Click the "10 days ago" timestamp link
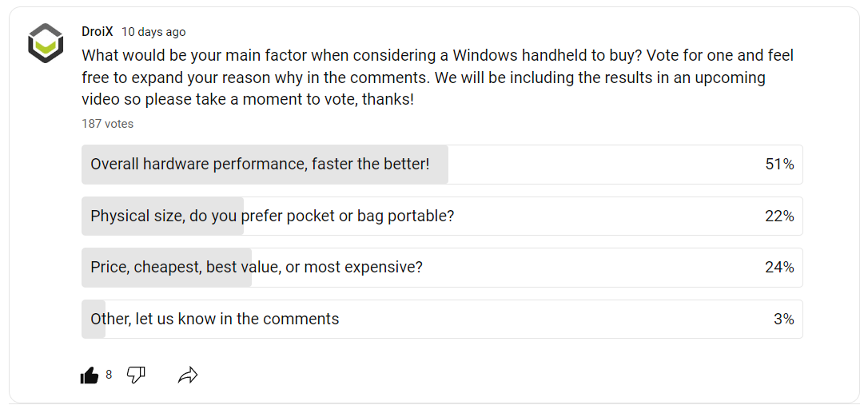The image size is (868, 409). pos(153,32)
